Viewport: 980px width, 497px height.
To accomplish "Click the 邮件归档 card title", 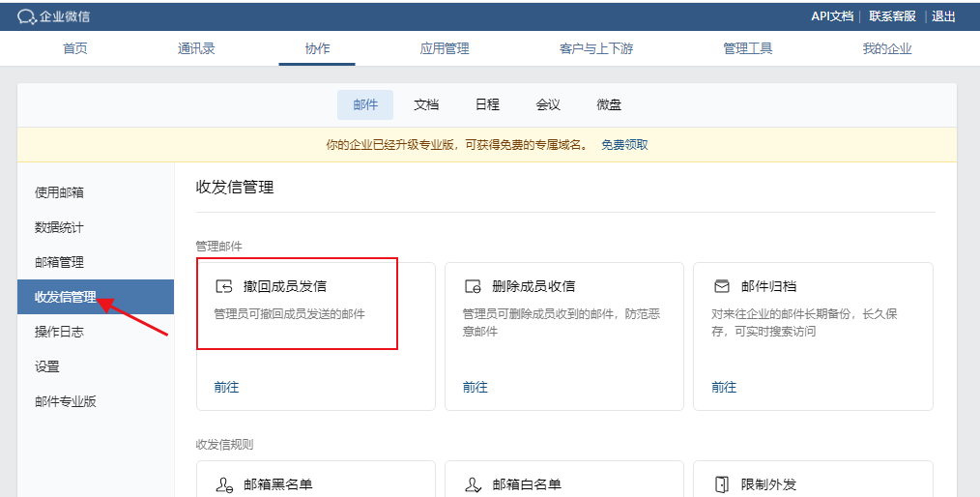I will 768,286.
